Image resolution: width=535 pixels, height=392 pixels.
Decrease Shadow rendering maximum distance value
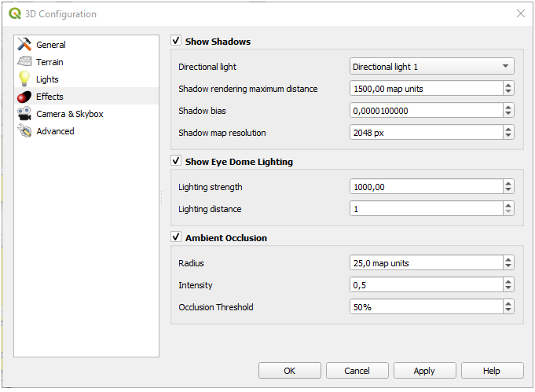tap(508, 92)
